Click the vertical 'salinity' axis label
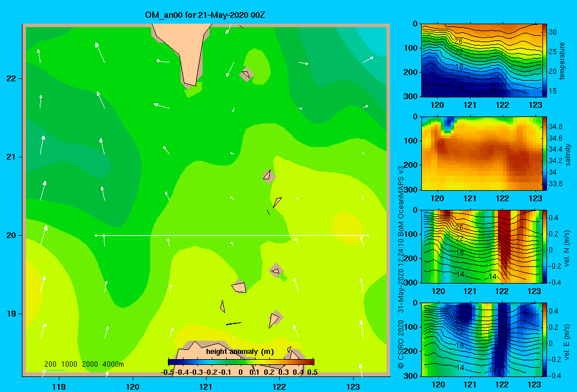Screen dimensions: 577x392 coord(568,154)
